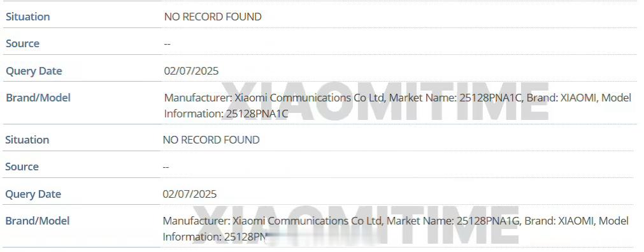Select the second 02/07/2025 date value
Viewport: 644px width, 252px height.
(x=190, y=194)
